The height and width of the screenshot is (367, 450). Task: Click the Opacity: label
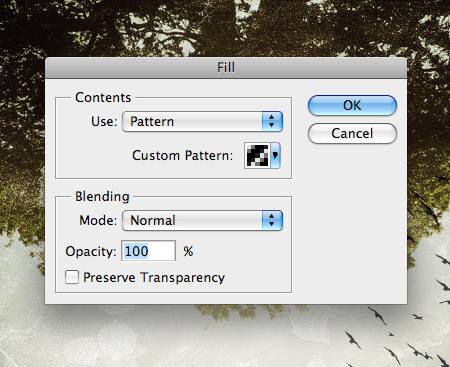tap(91, 251)
